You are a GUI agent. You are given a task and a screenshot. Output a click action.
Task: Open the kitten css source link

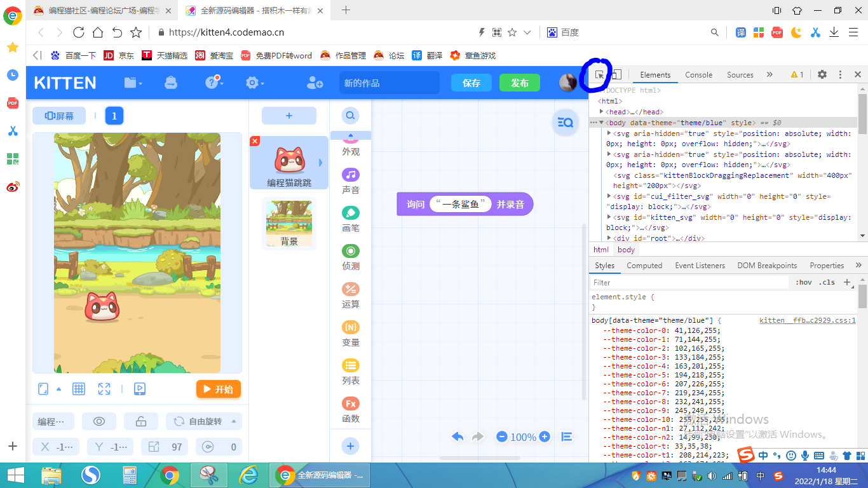click(x=808, y=320)
